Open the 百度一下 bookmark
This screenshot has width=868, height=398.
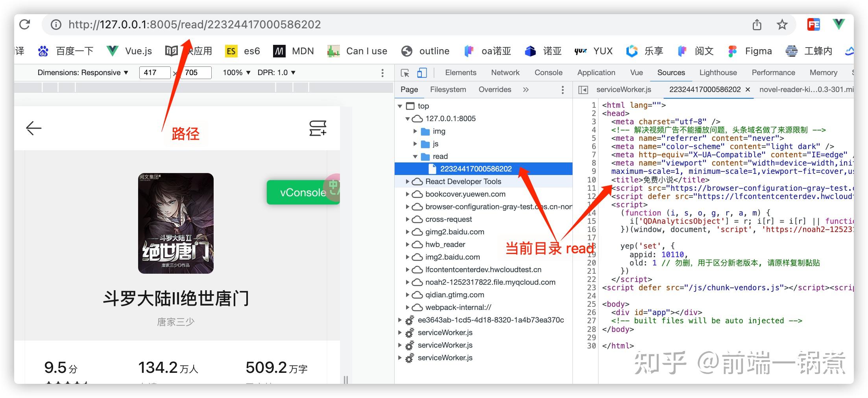66,51
